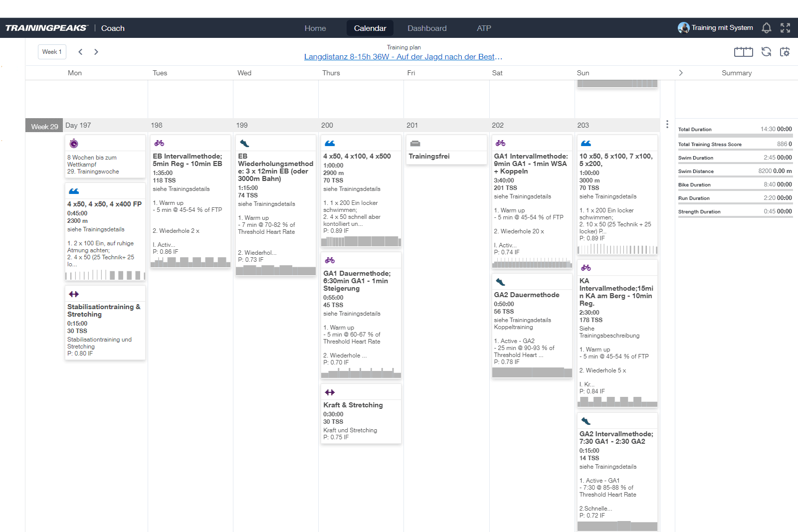Go to the previous week arrow
798x532 pixels.
click(80, 52)
